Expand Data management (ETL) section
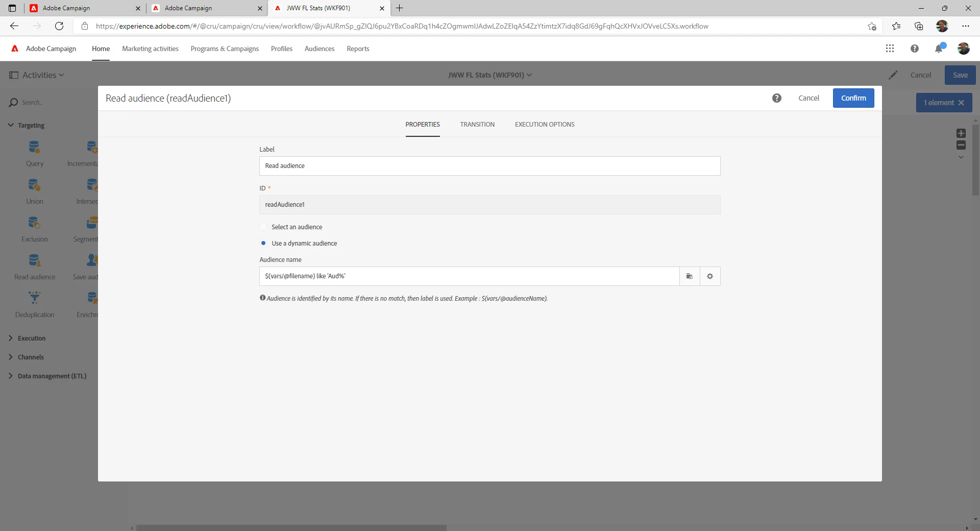The width and height of the screenshot is (980, 531). pos(11,376)
